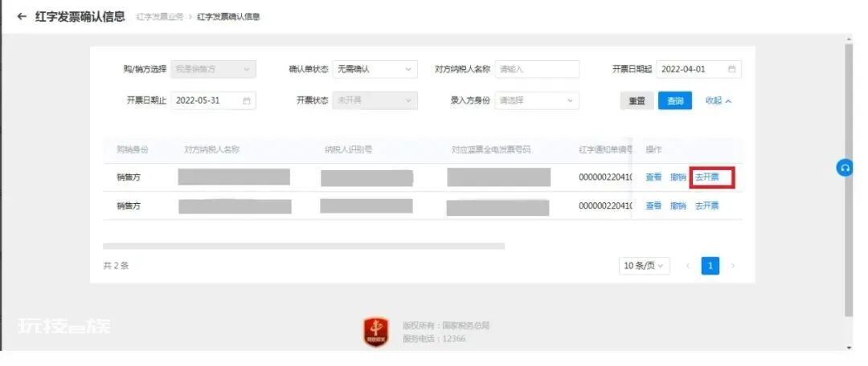
Task: Click 红字发票业务 breadcrumb link
Action: pyautogui.click(x=160, y=17)
